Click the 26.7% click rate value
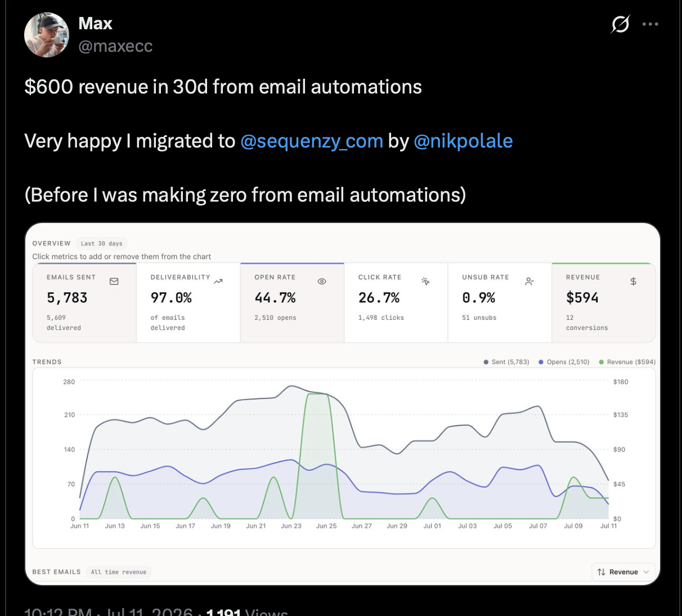 pyautogui.click(x=379, y=297)
